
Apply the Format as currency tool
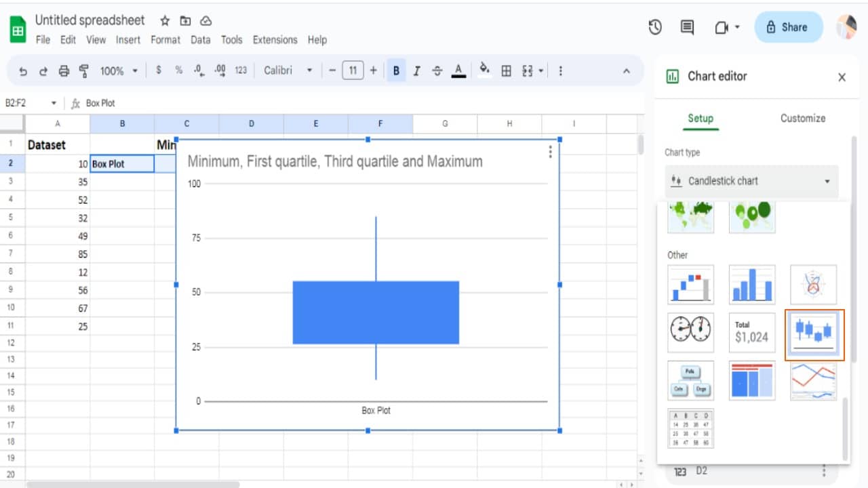point(159,70)
